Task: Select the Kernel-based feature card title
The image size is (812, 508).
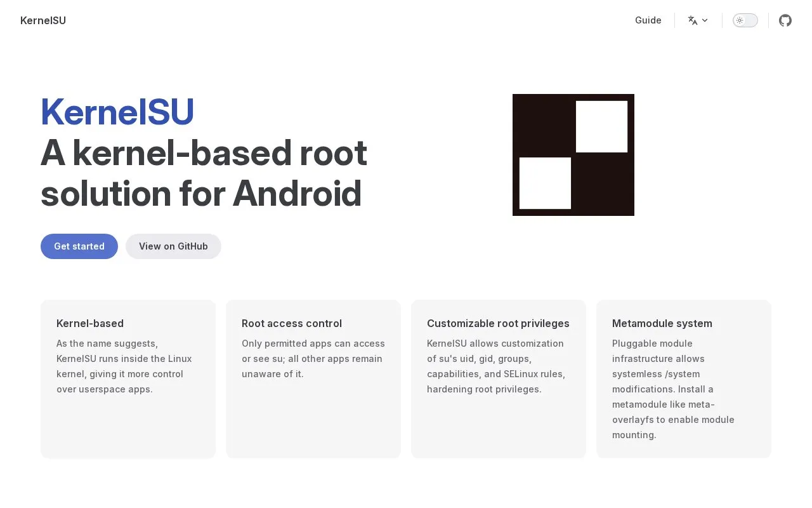Action: (x=90, y=323)
